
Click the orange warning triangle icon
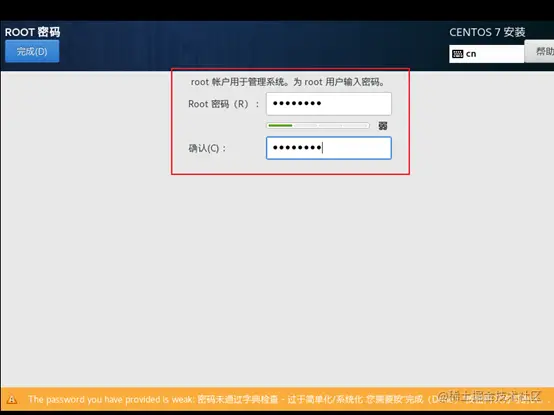point(12,399)
